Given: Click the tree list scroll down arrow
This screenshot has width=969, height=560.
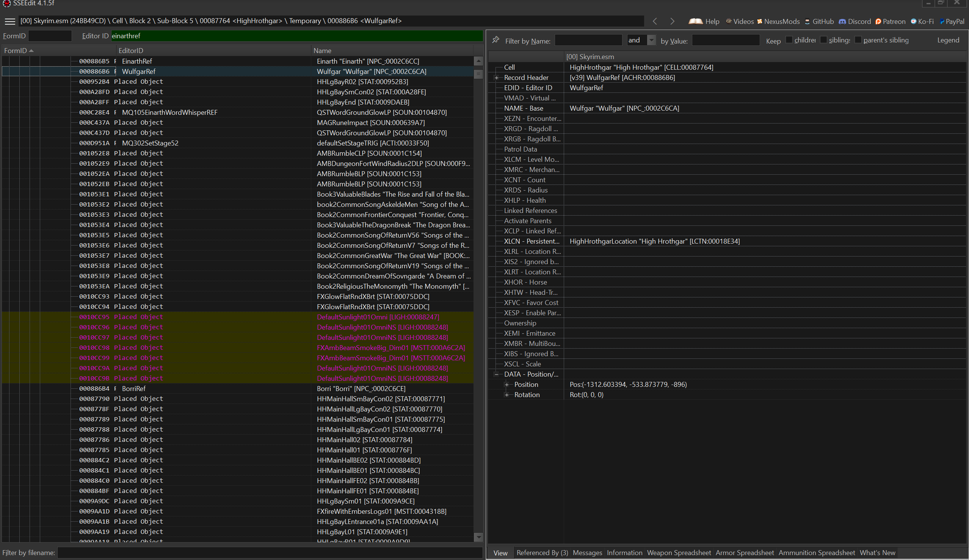Looking at the screenshot, I should pos(478,537).
